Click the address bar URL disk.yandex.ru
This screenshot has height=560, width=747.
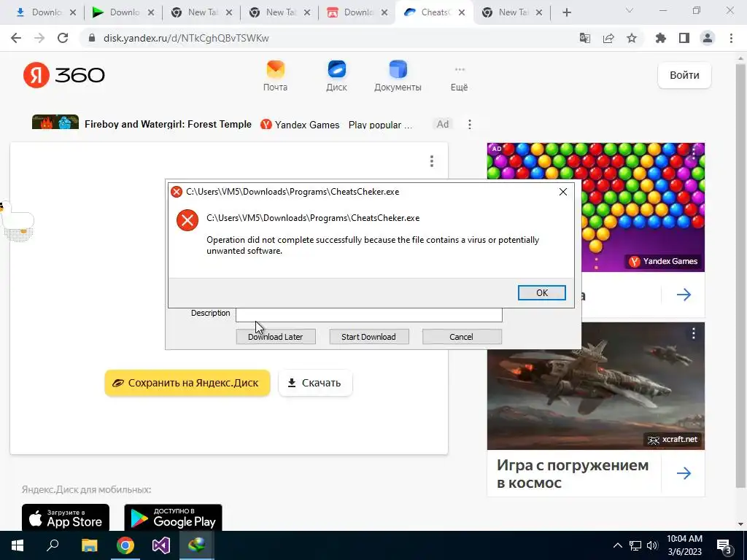coord(186,38)
